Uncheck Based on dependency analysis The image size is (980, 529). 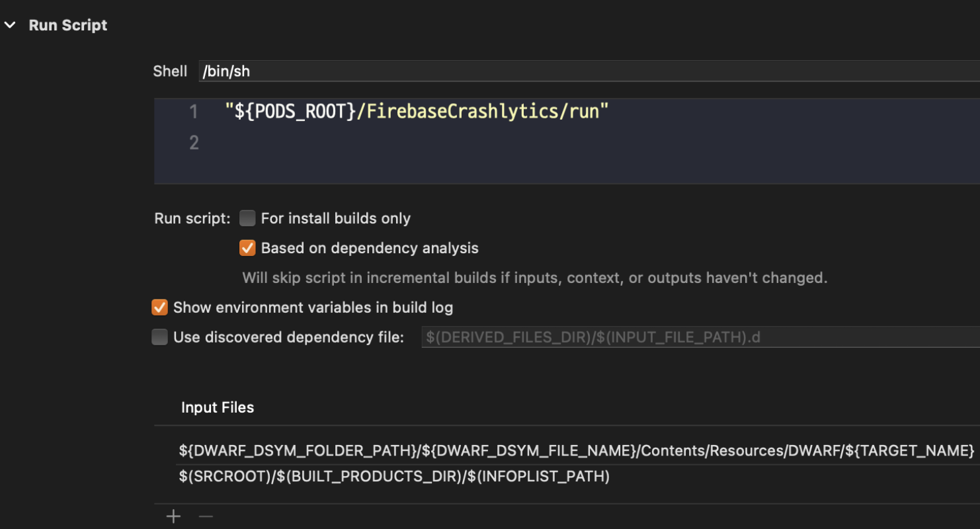pos(247,248)
